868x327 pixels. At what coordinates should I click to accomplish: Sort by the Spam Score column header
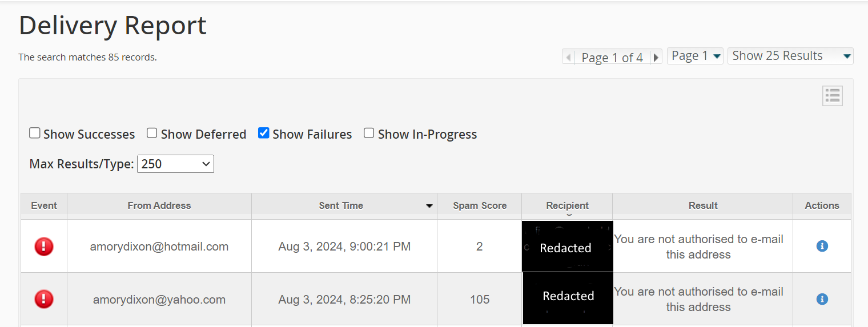479,205
